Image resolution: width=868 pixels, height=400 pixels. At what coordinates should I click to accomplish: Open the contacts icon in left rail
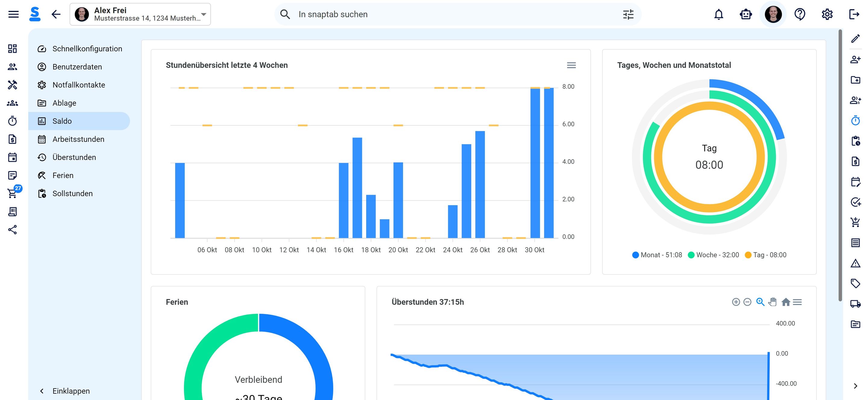pos(12,67)
